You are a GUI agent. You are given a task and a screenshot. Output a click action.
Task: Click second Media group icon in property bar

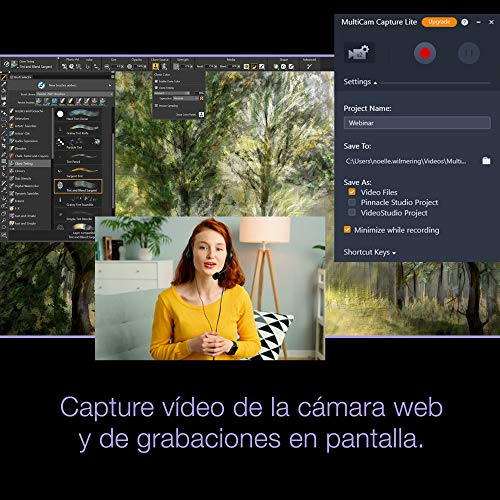[x=254, y=67]
